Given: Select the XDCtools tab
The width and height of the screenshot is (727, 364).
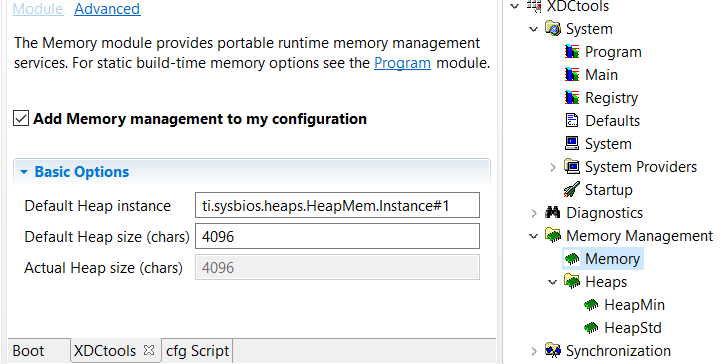Looking at the screenshot, I should coord(105,351).
